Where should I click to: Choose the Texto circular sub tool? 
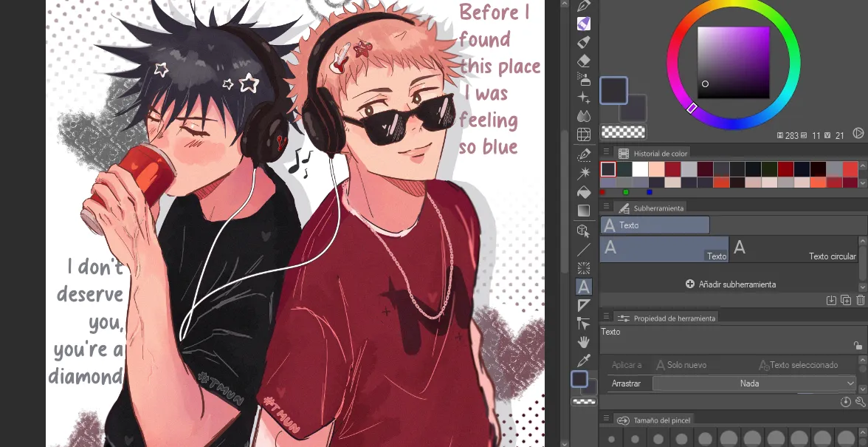794,249
